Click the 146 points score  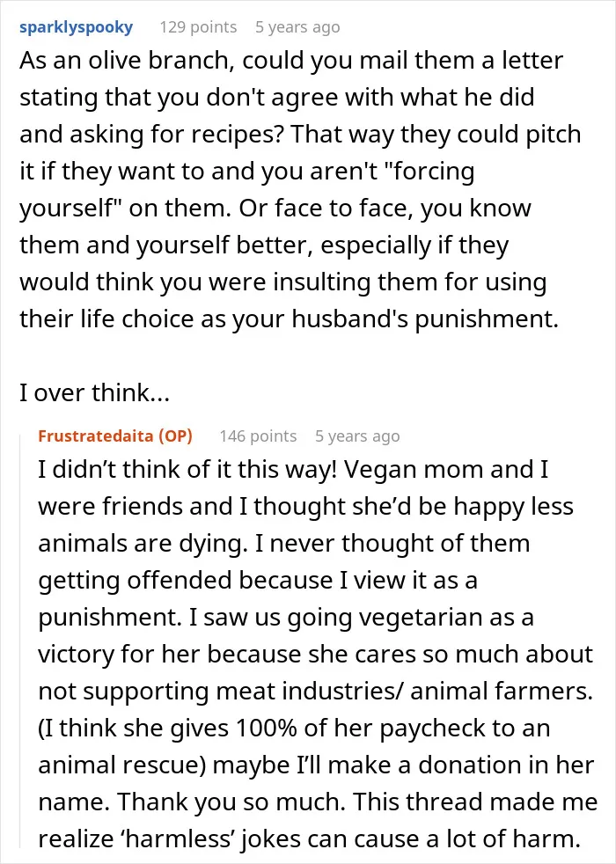coord(258,436)
